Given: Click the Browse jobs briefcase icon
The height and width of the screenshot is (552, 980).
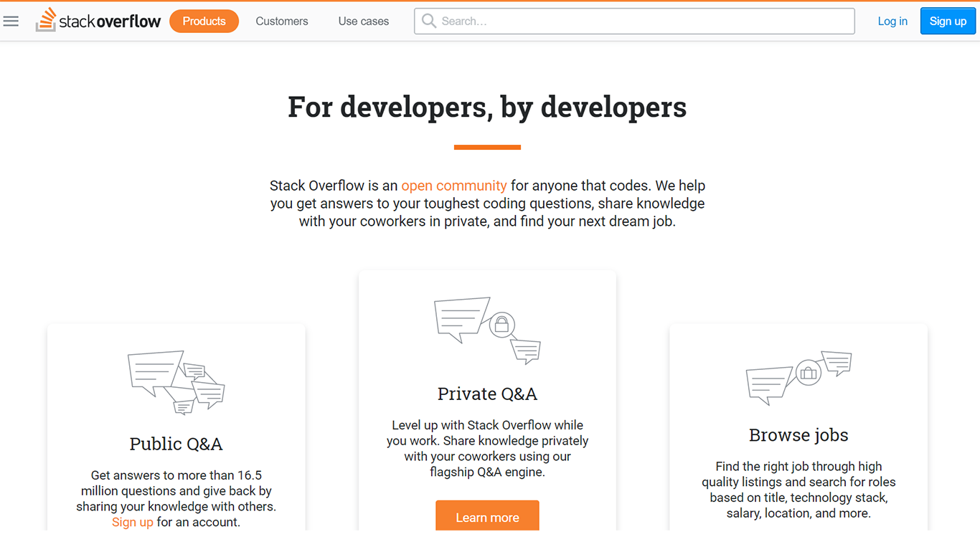Looking at the screenshot, I should (x=798, y=378).
